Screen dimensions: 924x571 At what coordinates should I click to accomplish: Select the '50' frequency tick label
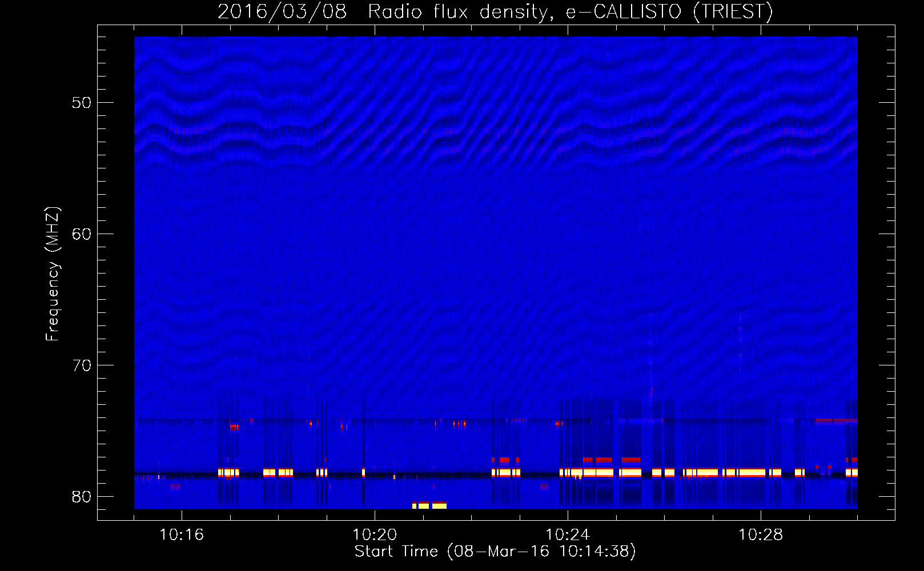click(x=82, y=103)
